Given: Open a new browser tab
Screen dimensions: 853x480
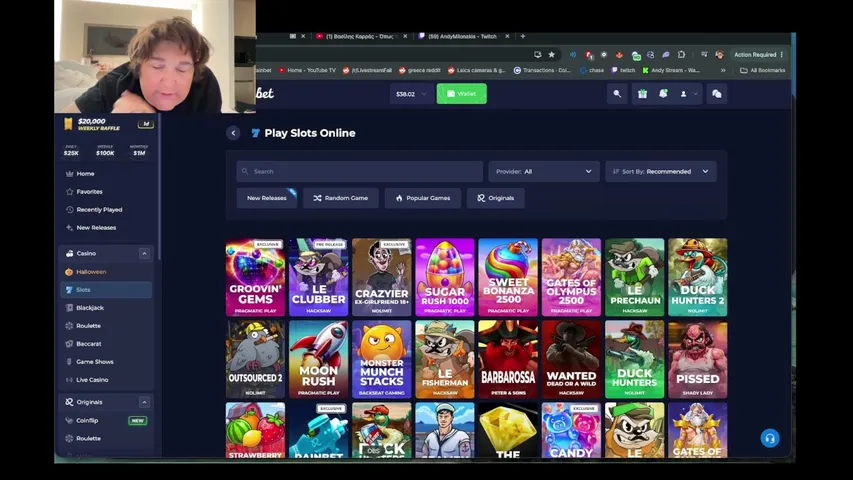Looking at the screenshot, I should 523,36.
